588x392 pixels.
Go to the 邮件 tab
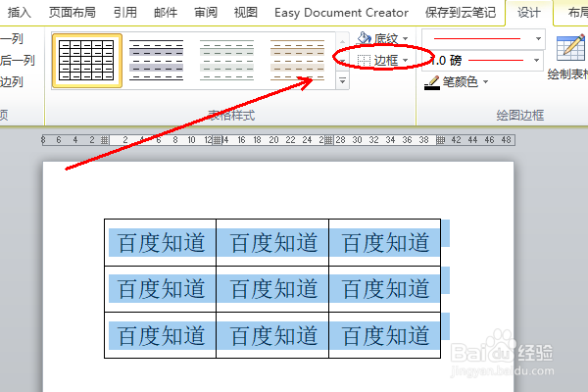click(166, 13)
